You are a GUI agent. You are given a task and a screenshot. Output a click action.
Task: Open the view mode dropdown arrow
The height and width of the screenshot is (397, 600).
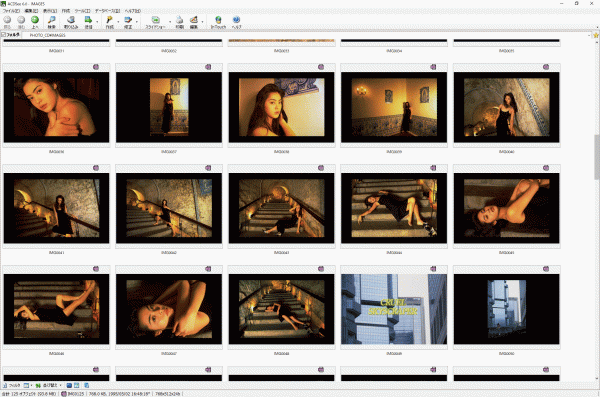coord(31,385)
